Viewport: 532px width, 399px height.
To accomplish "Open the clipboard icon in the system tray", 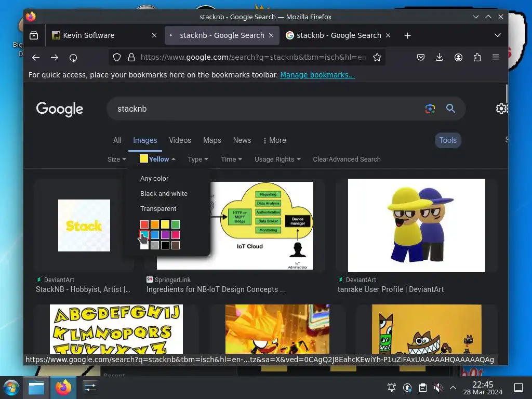I will pyautogui.click(x=423, y=388).
